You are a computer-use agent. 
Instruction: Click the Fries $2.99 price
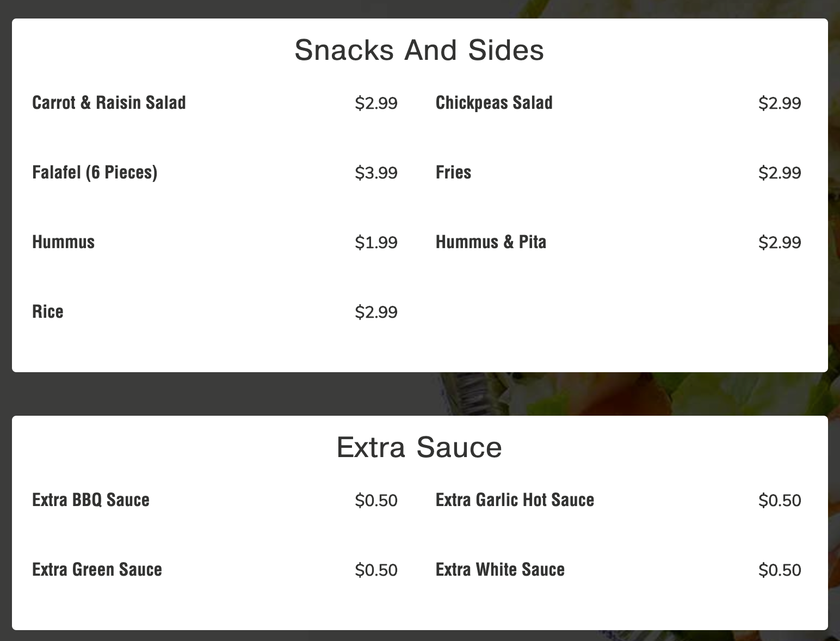(x=780, y=173)
